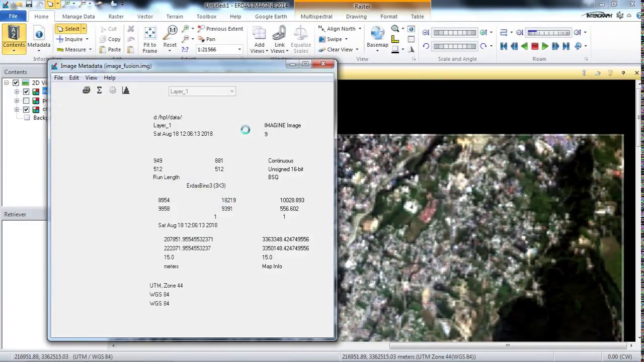644x362 pixels.
Task: Open the Edit menu in Image Metadata
Action: 74,77
